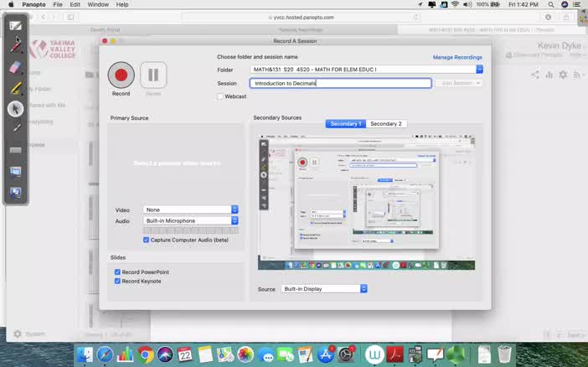Open Google Chrome from the dock
Image resolution: width=588 pixels, height=367 pixels.
point(146,354)
